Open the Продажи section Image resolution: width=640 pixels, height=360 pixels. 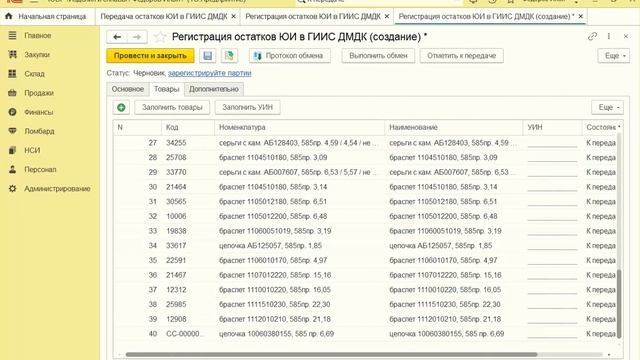pyautogui.click(x=39, y=93)
